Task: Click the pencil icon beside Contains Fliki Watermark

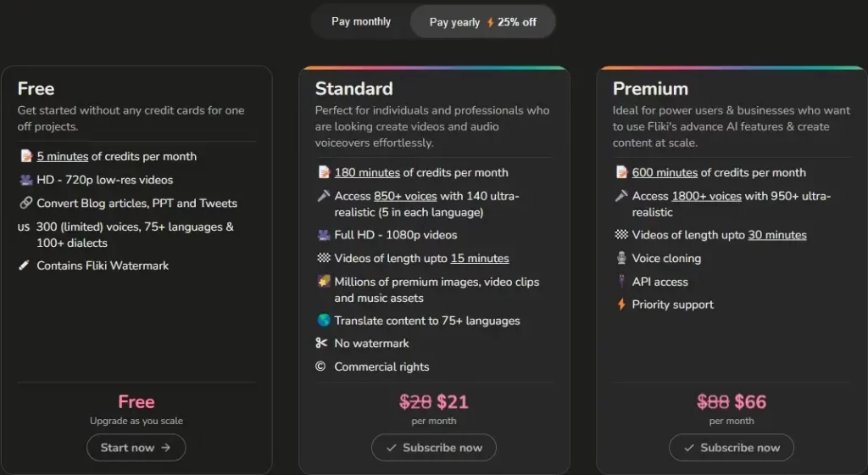Action: coord(24,265)
